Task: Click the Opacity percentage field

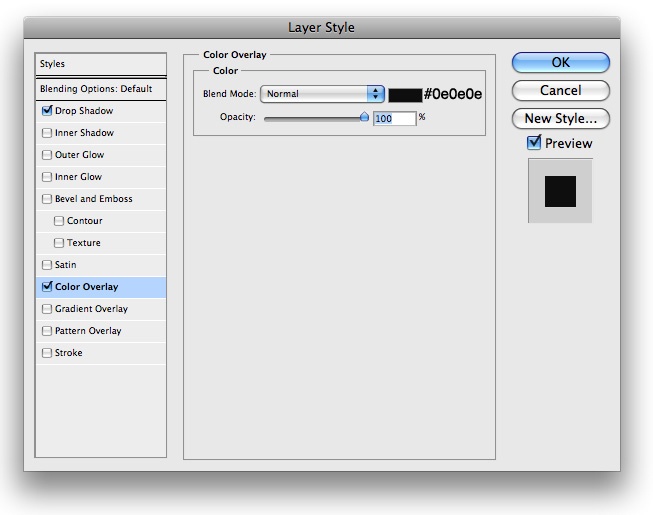Action: pyautogui.click(x=394, y=119)
